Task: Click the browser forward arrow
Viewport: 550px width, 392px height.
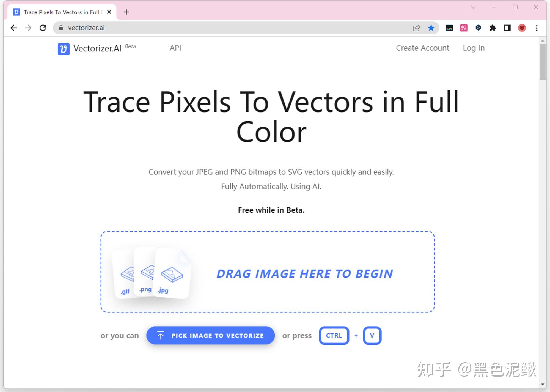Action: 28,28
